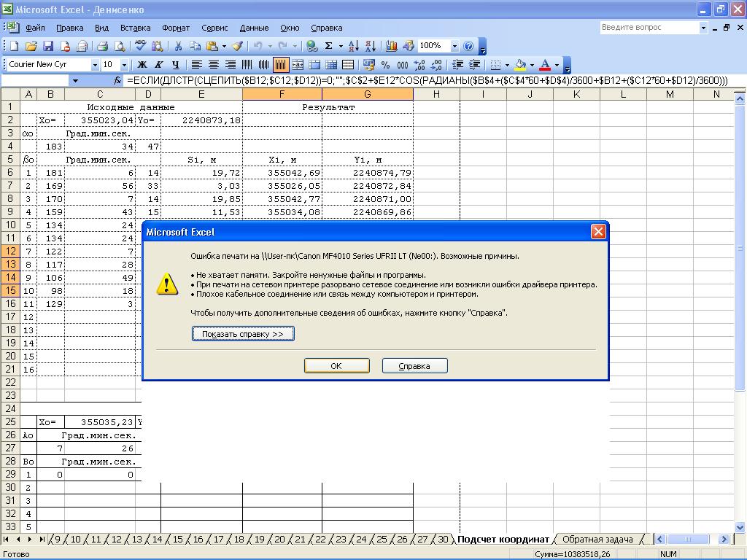Click OK in the print error dialog

pos(336,366)
